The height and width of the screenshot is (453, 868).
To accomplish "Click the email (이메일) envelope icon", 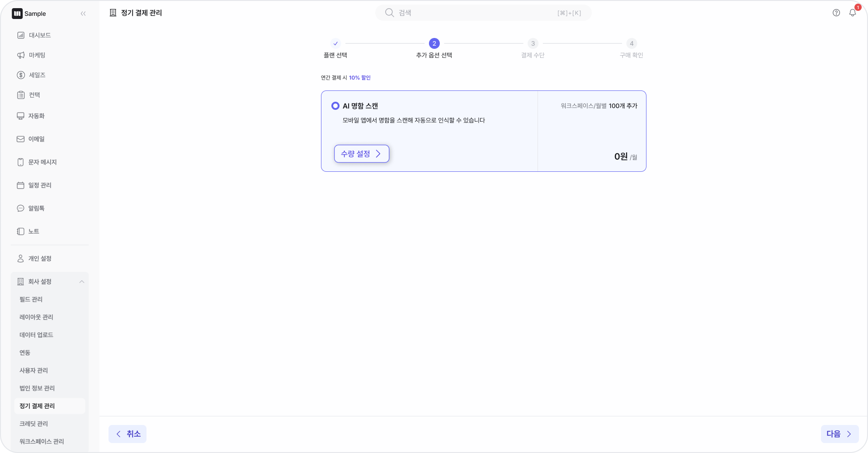I will [20, 139].
